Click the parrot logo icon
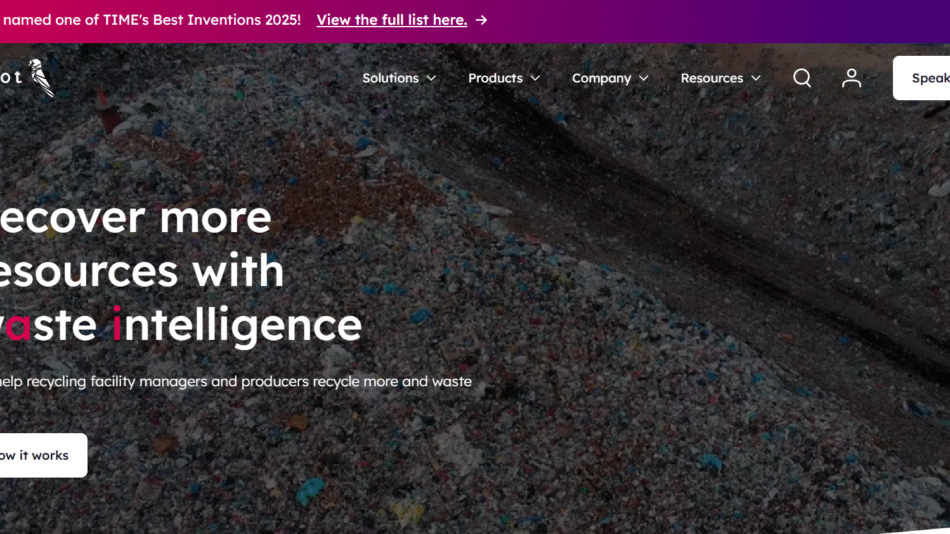The height and width of the screenshot is (534, 950). [42, 78]
